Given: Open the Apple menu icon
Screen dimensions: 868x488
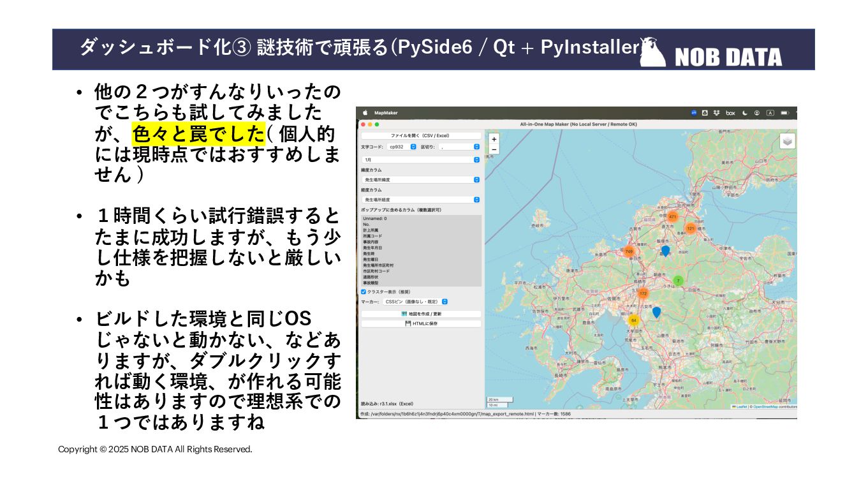Looking at the screenshot, I should [365, 113].
